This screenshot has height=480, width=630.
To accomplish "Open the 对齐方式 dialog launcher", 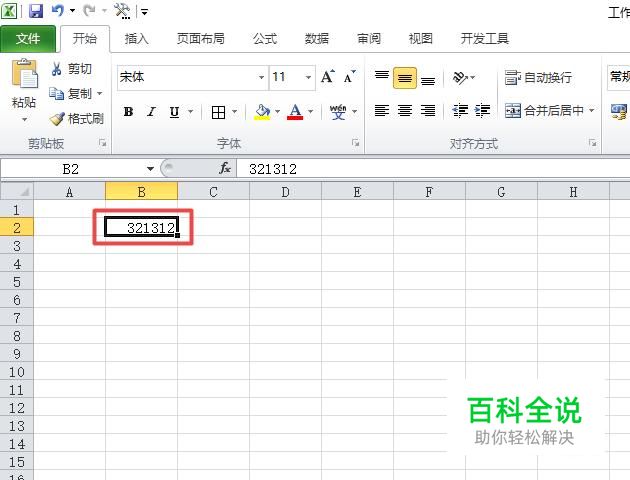I will (x=593, y=143).
